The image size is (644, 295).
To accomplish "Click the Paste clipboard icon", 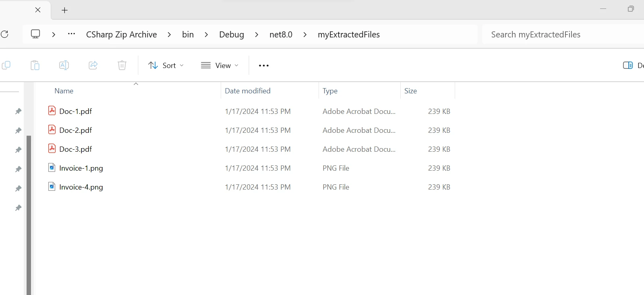I will (35, 65).
